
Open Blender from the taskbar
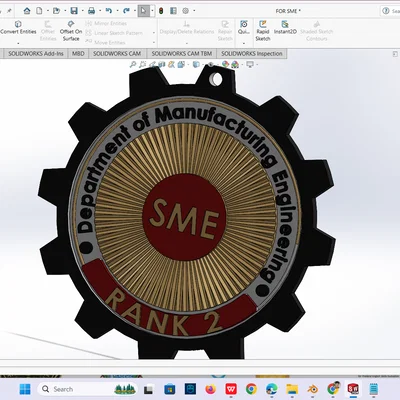coord(312,389)
